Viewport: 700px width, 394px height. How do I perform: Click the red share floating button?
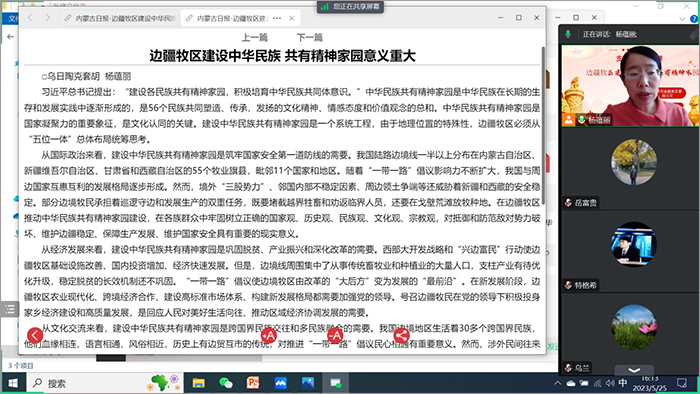[x=401, y=335]
